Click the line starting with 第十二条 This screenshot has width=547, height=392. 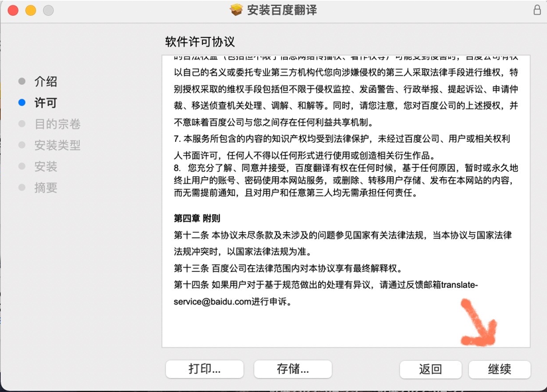pyautogui.click(x=343, y=243)
